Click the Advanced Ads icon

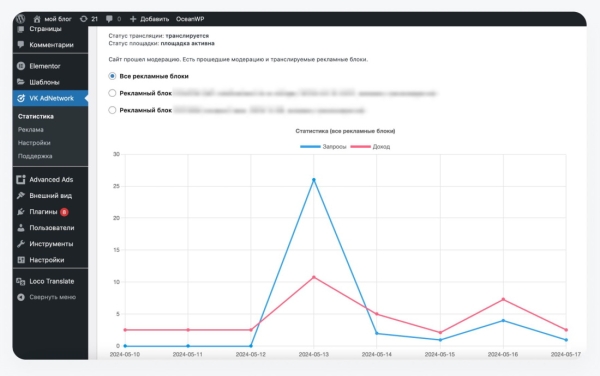pyautogui.click(x=21, y=179)
